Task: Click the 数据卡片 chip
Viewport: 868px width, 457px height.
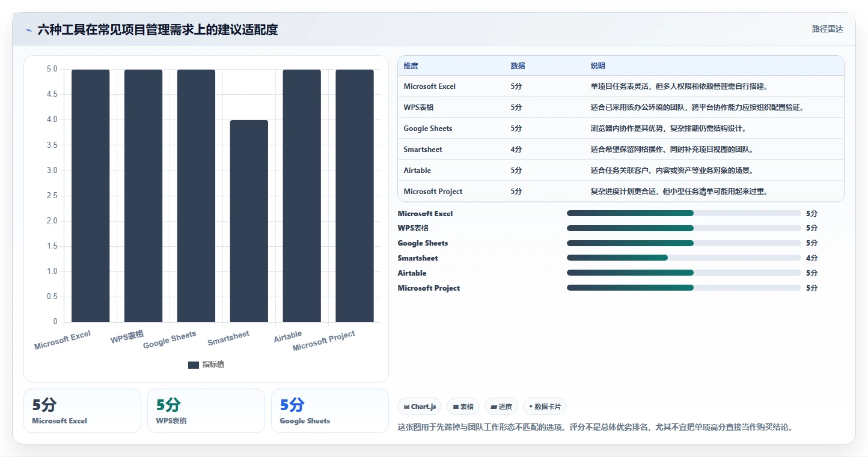Action: pyautogui.click(x=545, y=407)
